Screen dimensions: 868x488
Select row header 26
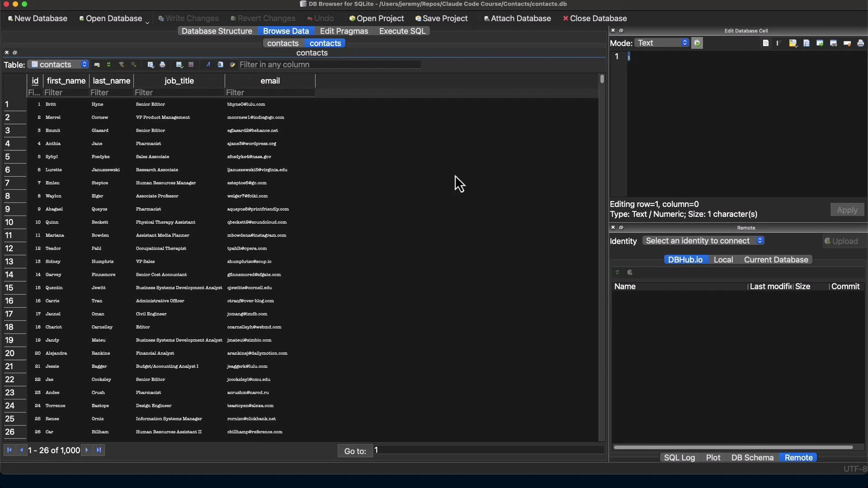point(14,432)
